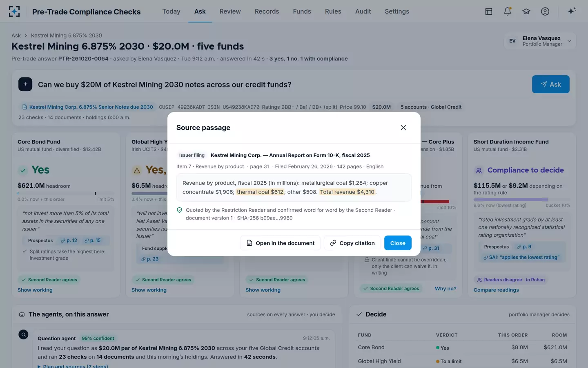Click the document icon on Kestrel Mining notes chip
Screen dimensions: 588x368
[x=24, y=107]
